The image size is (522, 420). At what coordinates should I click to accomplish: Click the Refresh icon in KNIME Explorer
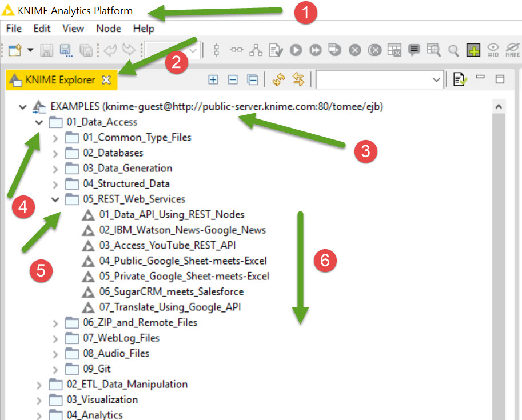click(278, 80)
